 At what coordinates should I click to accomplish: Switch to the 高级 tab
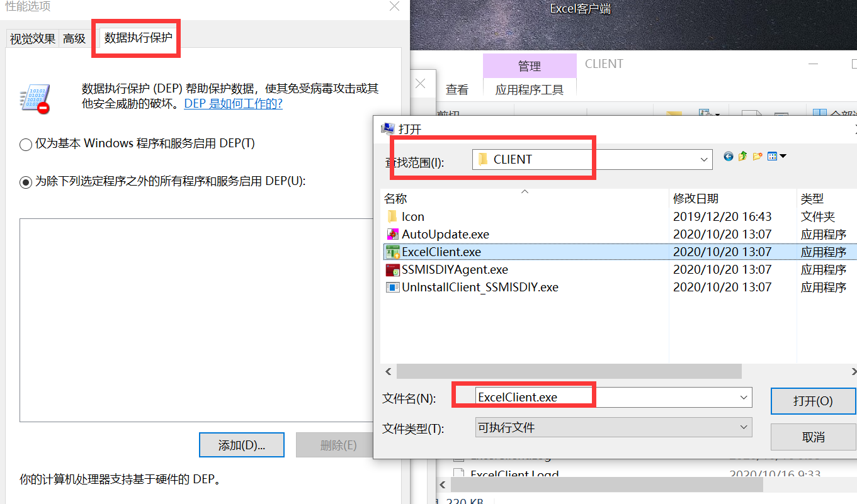[x=74, y=38]
